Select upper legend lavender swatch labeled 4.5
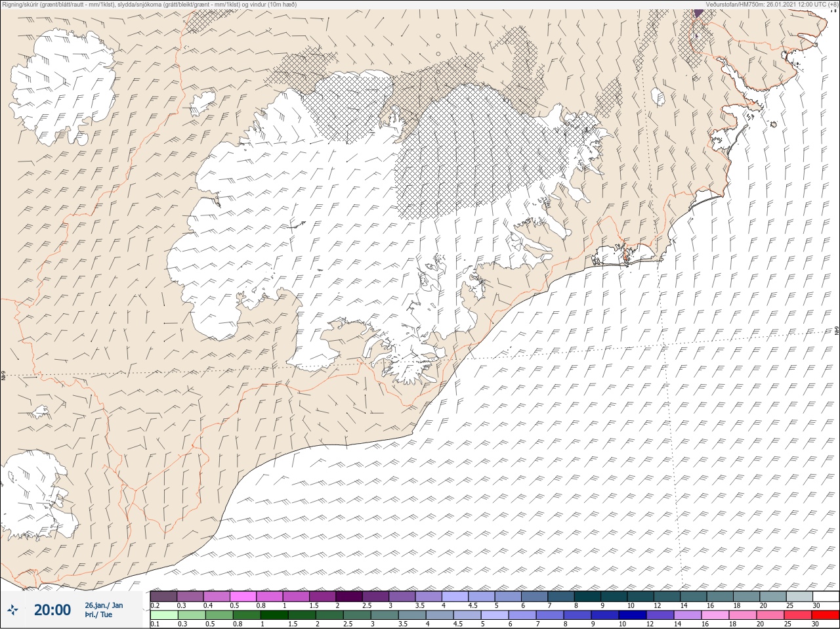Viewport: 840px width, 629px height. [482, 596]
